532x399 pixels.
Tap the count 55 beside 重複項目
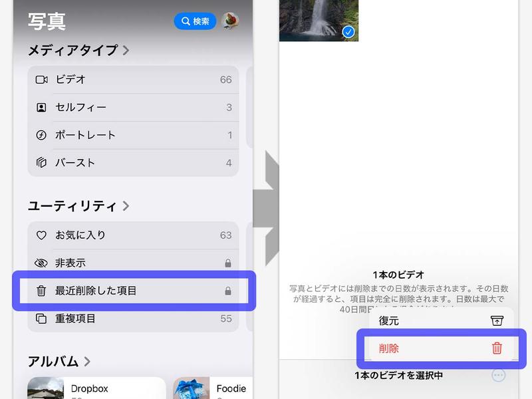pyautogui.click(x=226, y=319)
